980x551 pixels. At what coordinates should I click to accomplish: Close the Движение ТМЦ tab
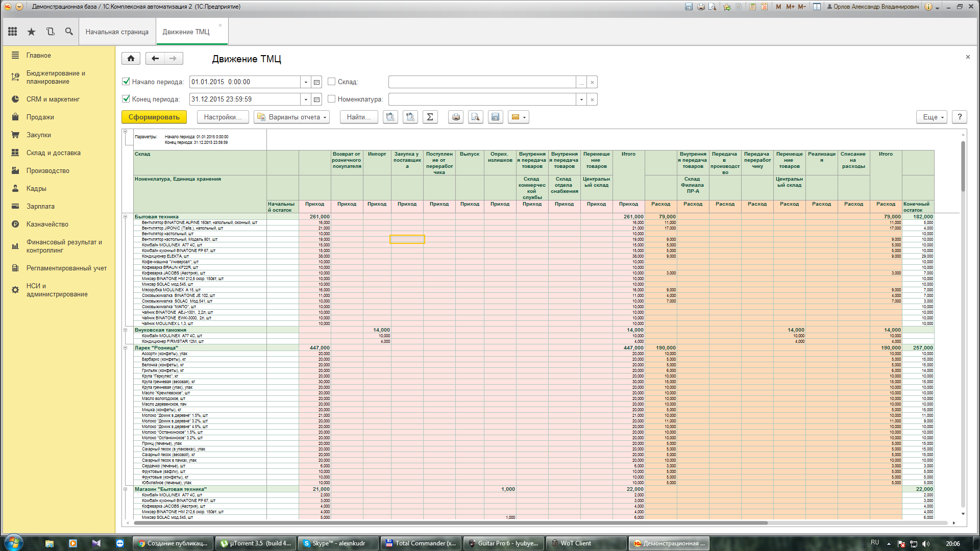click(x=220, y=25)
